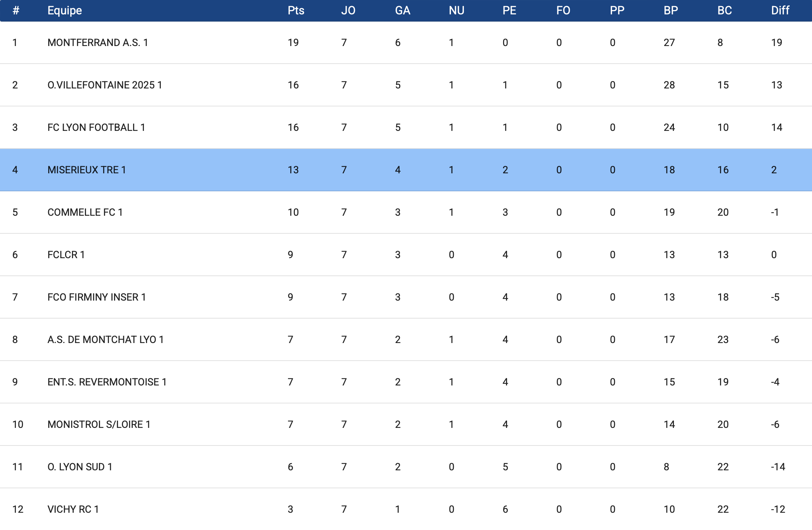The height and width of the screenshot is (530, 812).
Task: Click the GA column header
Action: click(402, 10)
